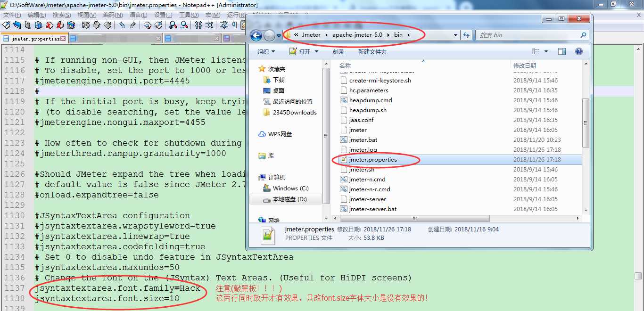Open the 组织 dropdown in Explorer toolbar
The height and width of the screenshot is (311, 644).
tap(267, 51)
